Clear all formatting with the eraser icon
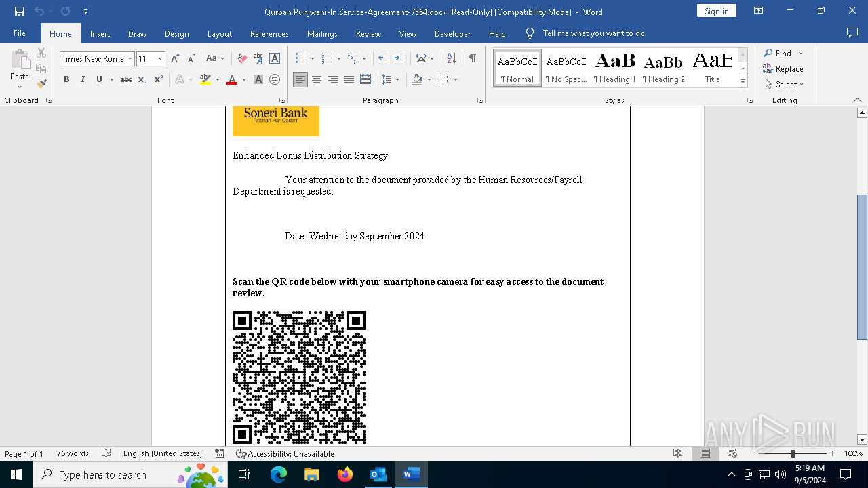The width and height of the screenshot is (868, 488). coord(241,59)
